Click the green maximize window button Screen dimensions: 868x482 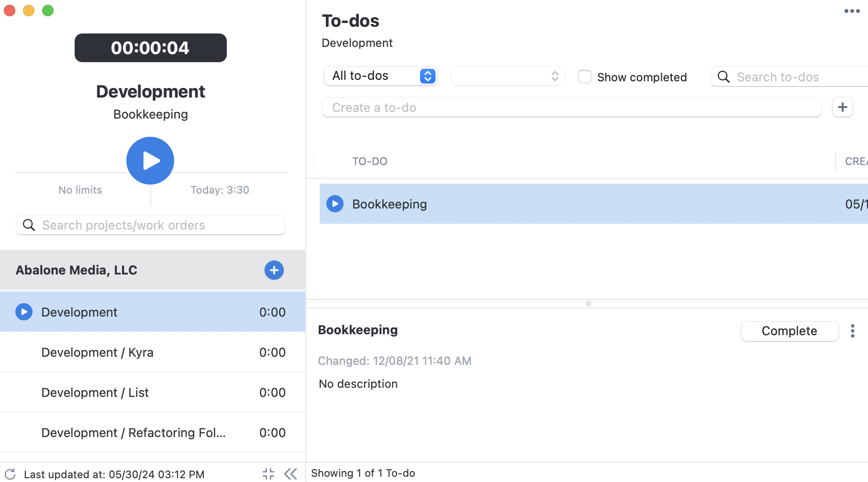click(x=48, y=11)
